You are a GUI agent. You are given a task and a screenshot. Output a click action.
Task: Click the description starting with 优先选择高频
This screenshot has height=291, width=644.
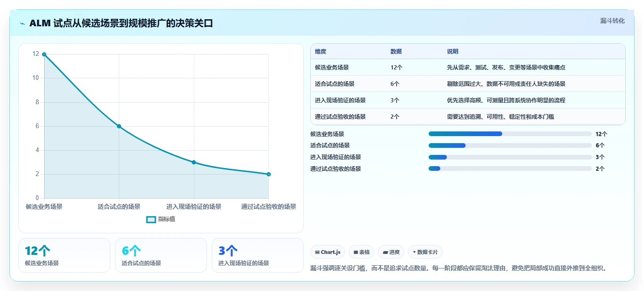click(x=506, y=100)
